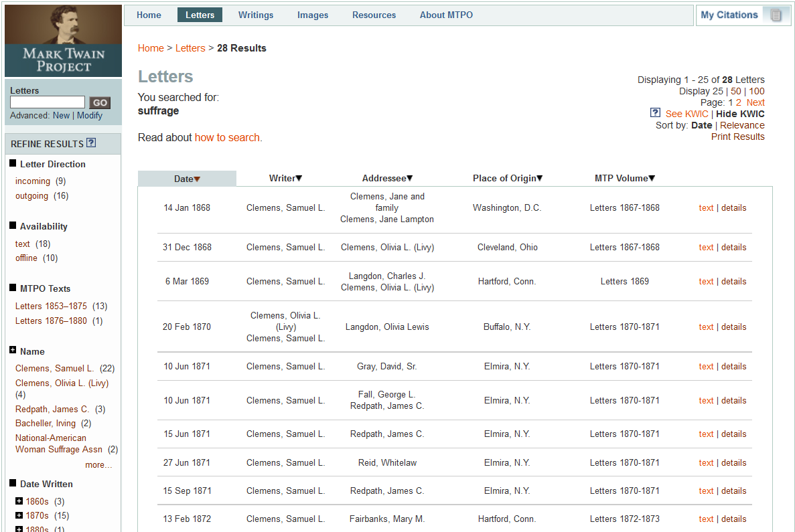Go to the Home menu tab
Image resolution: width=795 pixels, height=532 pixels.
[x=149, y=15]
